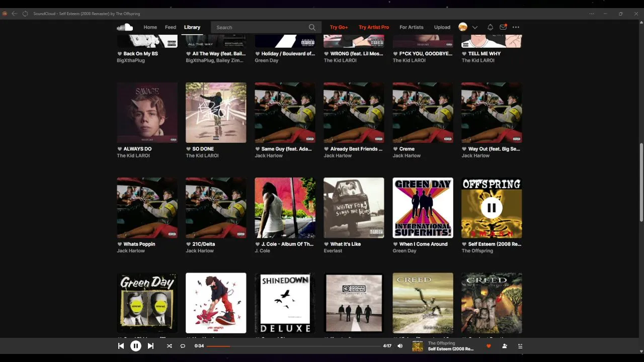Open the J. Cole artist link
The width and height of the screenshot is (644, 362).
coord(263,251)
